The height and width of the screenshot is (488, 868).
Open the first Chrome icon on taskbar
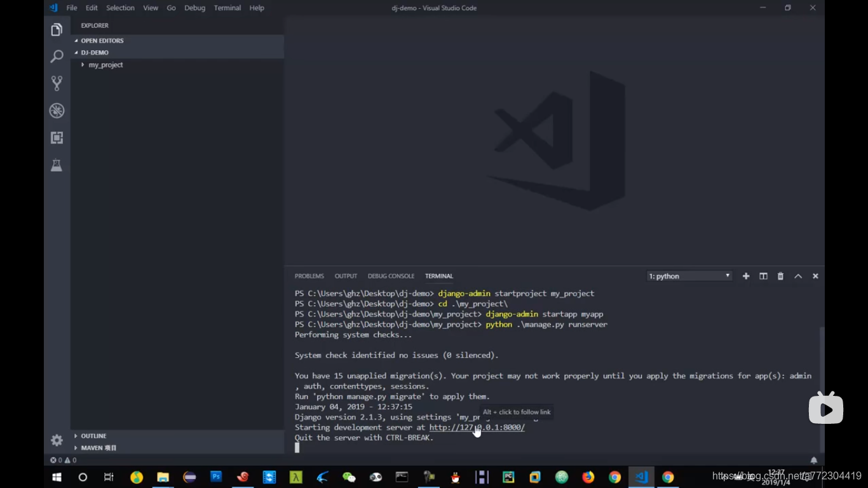(615, 477)
